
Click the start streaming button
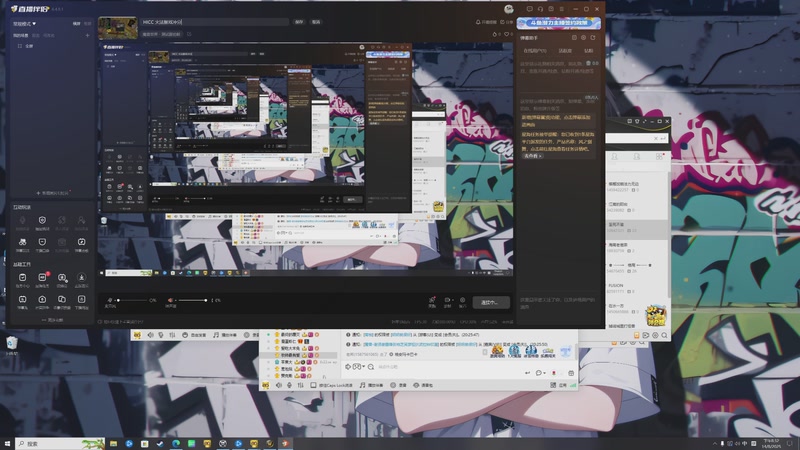pos(491,302)
